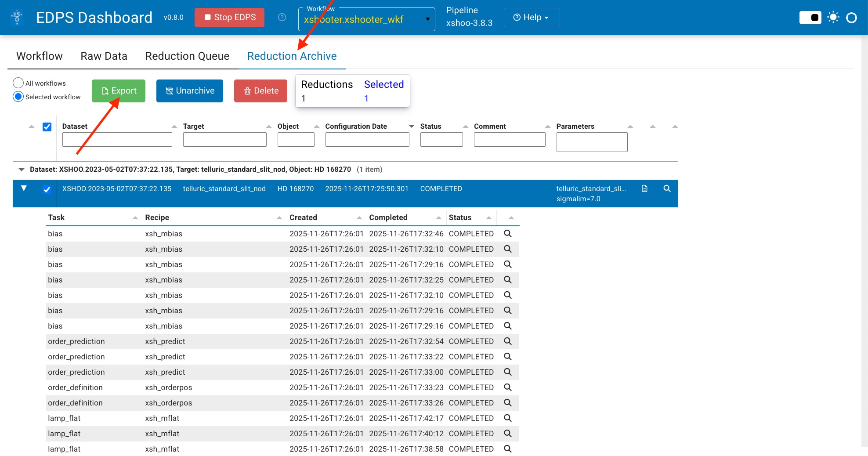Switch to the Reduction Queue tab
The height and width of the screenshot is (456, 868).
click(x=187, y=56)
